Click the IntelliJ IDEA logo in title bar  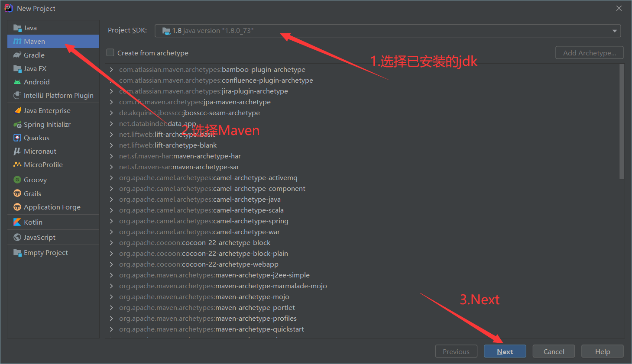(9, 8)
